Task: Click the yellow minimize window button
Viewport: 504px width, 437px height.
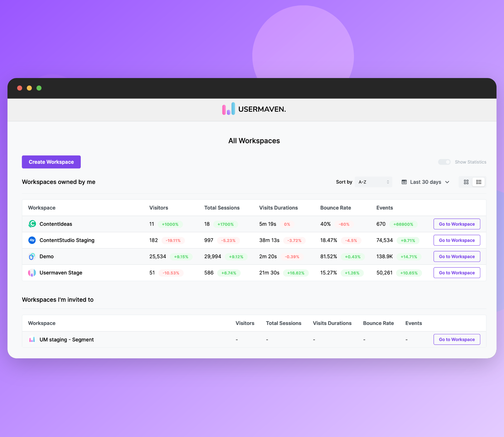Action: tap(29, 88)
